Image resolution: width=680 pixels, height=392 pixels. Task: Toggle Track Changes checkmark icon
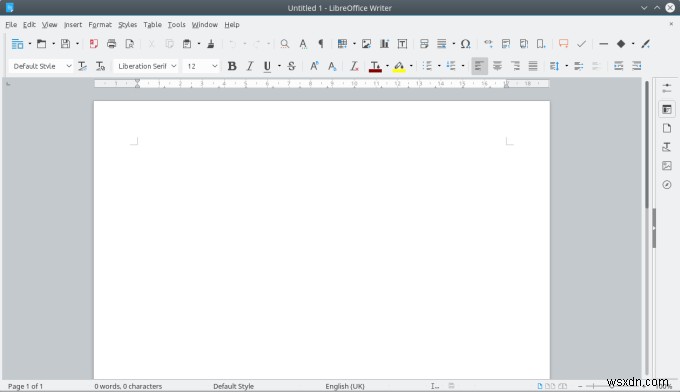click(x=581, y=44)
